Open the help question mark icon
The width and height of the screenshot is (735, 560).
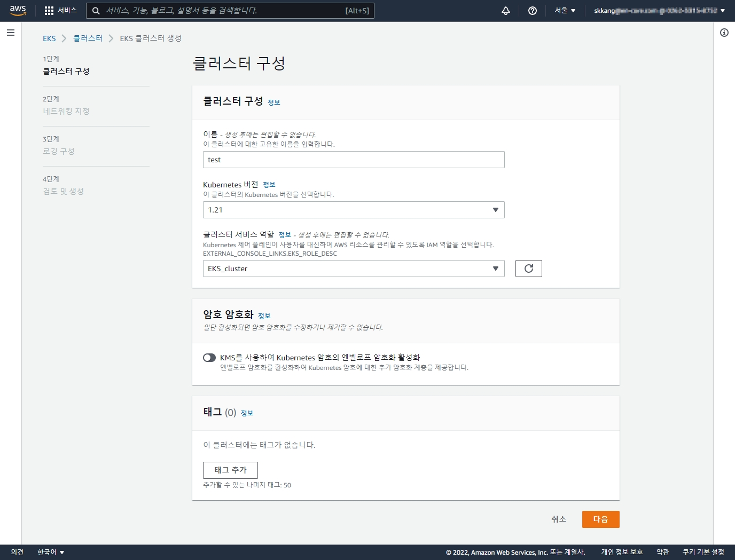click(x=533, y=11)
